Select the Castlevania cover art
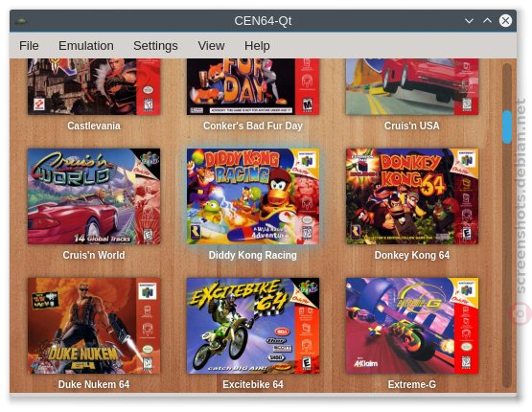Screen dimensions: 532x412 (94, 86)
